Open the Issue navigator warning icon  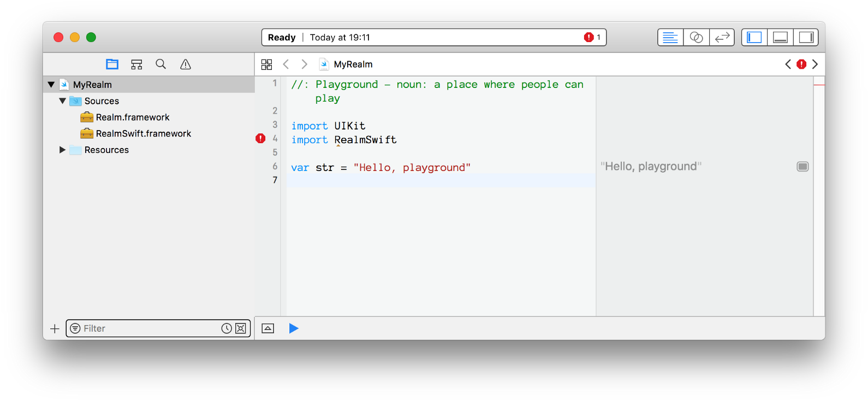coord(186,64)
